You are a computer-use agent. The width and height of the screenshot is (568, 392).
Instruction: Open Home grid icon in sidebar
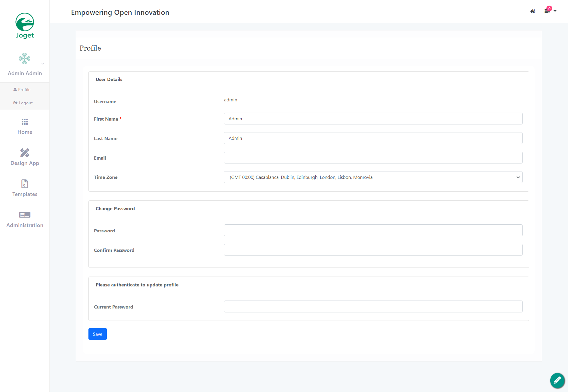(x=25, y=122)
